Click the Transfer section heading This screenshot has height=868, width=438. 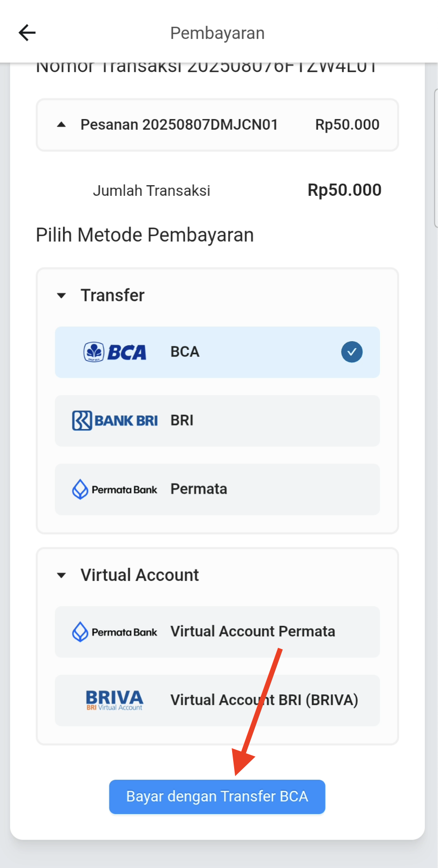pos(113,296)
